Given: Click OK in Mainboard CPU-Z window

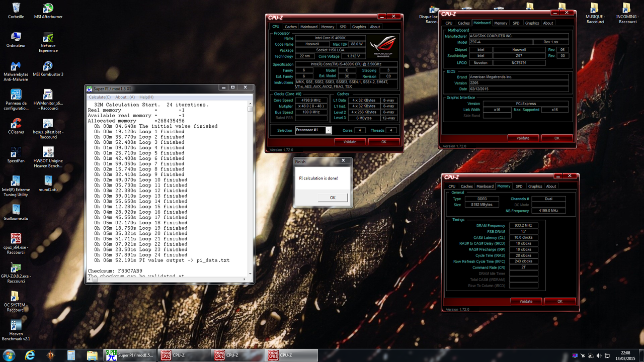Looking at the screenshot, I should point(556,138).
